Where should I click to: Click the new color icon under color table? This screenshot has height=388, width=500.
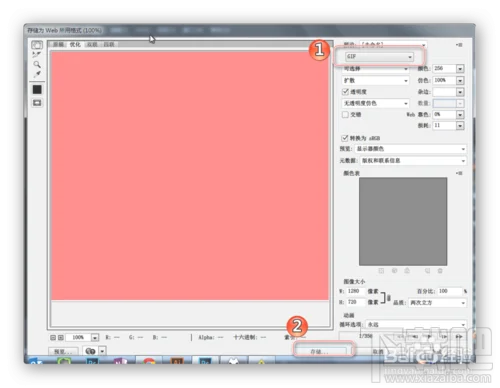427,271
